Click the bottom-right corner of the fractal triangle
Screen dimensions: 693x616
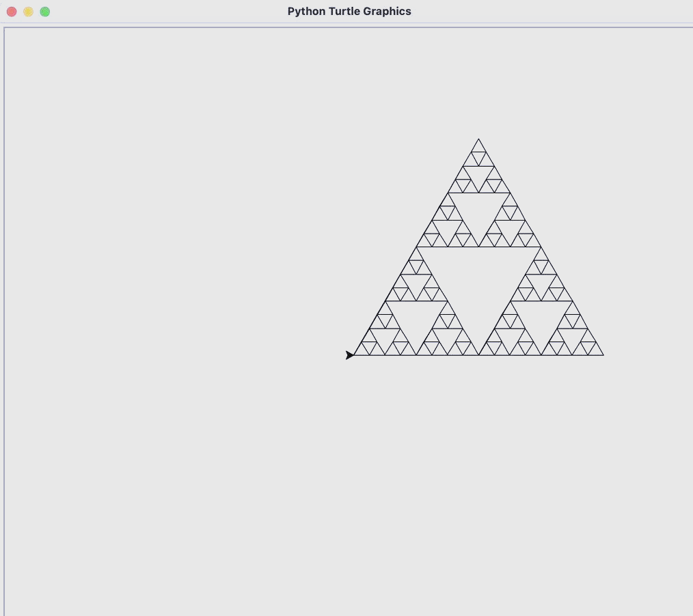click(603, 355)
